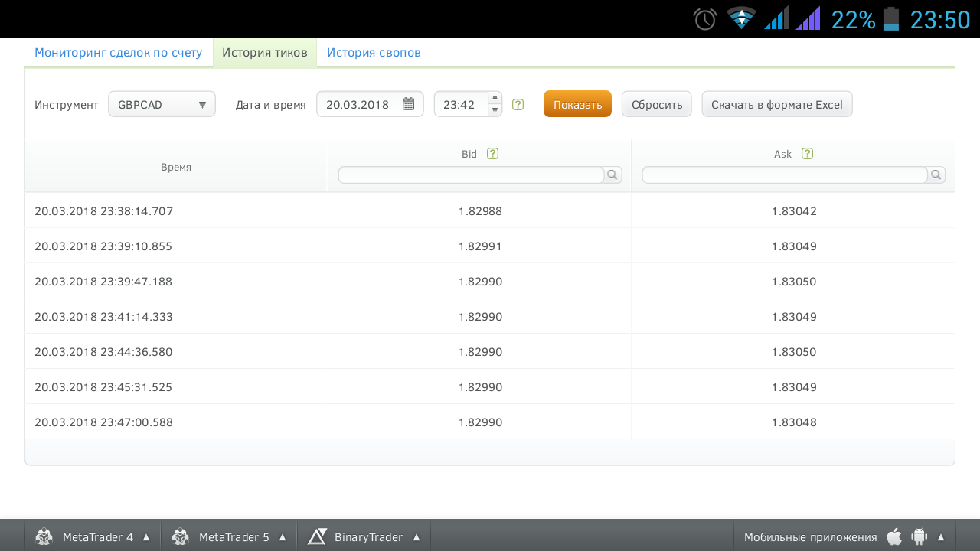Open the calendar date picker icon

[409, 104]
